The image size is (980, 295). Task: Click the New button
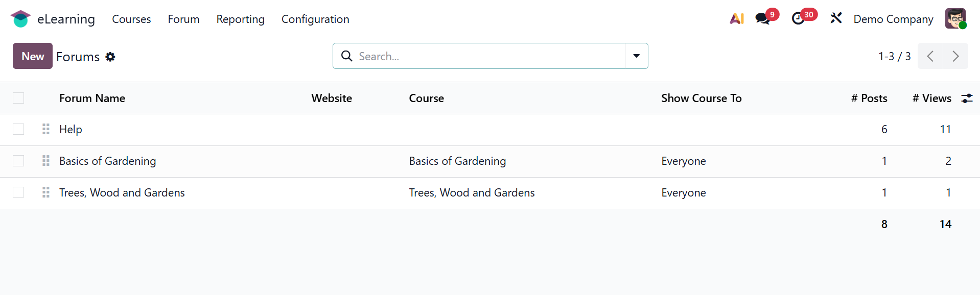tap(33, 56)
